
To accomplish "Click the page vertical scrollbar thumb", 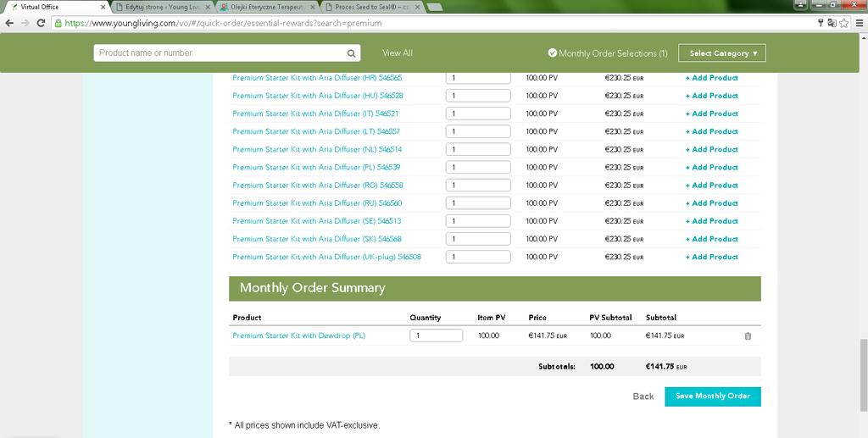I will click(x=863, y=375).
